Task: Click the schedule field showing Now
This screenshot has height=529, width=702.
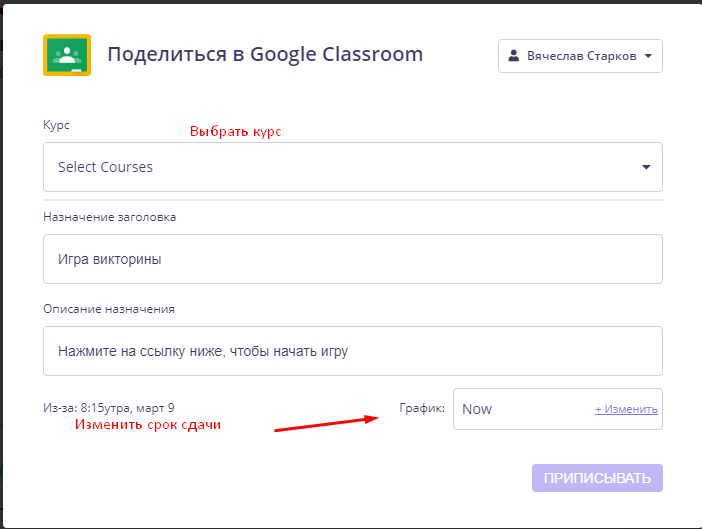Action: [x=558, y=409]
